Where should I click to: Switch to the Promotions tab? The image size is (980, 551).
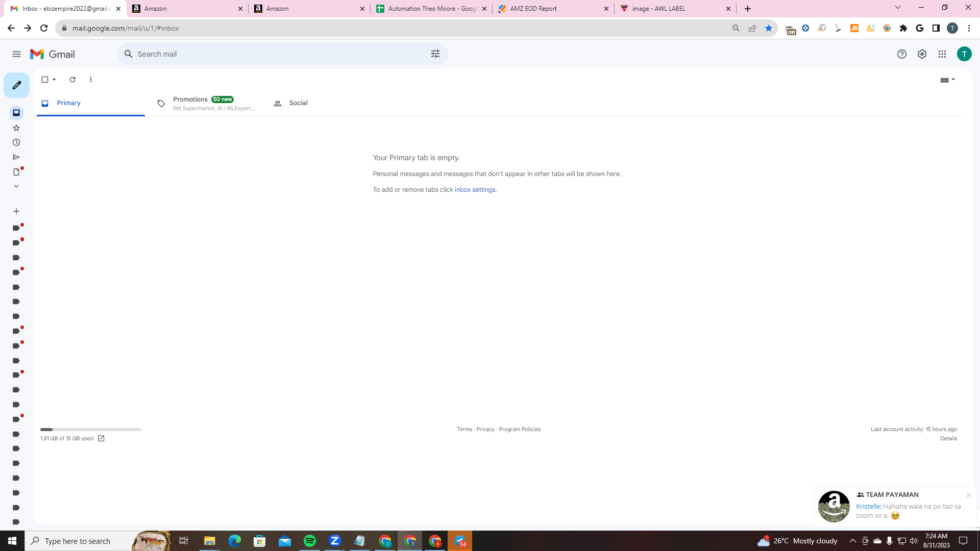point(207,103)
